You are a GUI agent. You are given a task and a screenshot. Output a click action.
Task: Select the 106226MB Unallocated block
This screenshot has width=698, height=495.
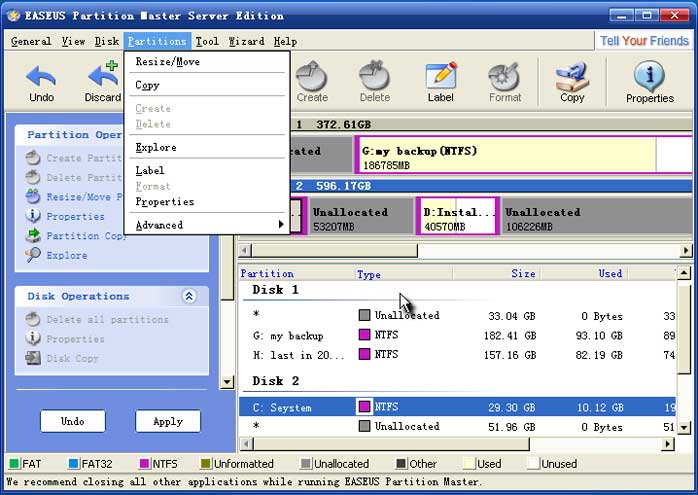point(597,216)
